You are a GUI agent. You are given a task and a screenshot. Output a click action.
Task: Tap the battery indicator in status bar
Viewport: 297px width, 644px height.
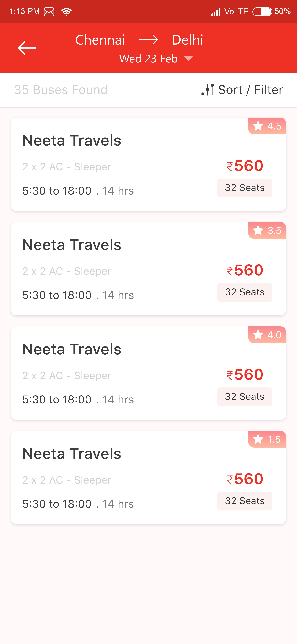tap(262, 12)
